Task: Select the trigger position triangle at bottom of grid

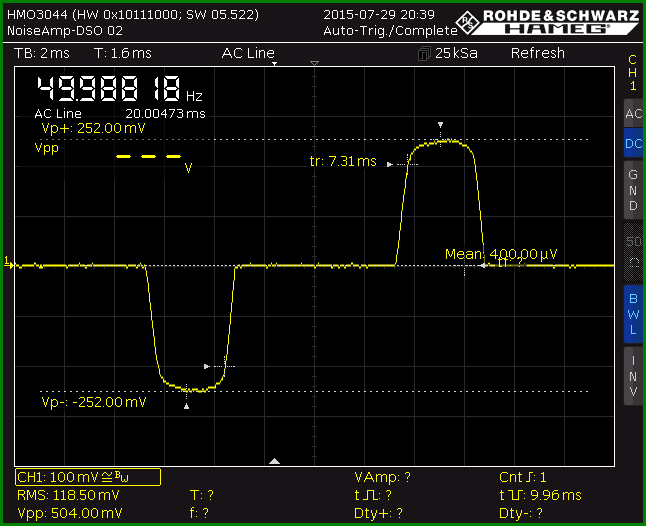Action: 274,461
